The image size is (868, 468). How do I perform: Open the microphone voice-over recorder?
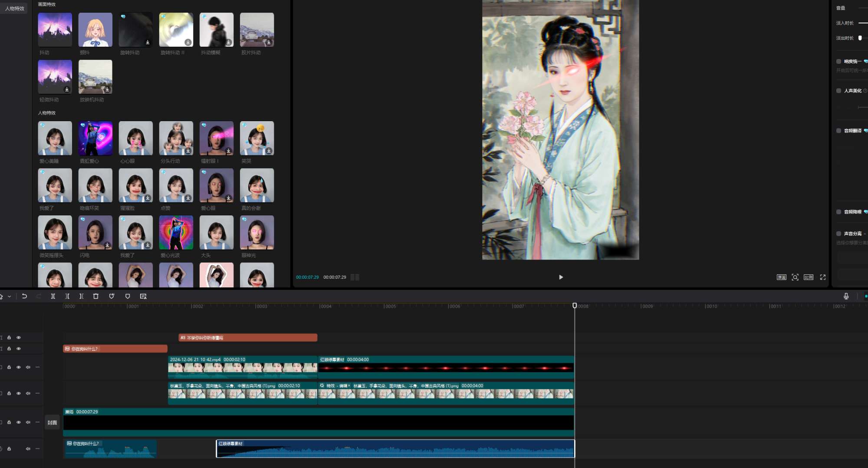(846, 296)
